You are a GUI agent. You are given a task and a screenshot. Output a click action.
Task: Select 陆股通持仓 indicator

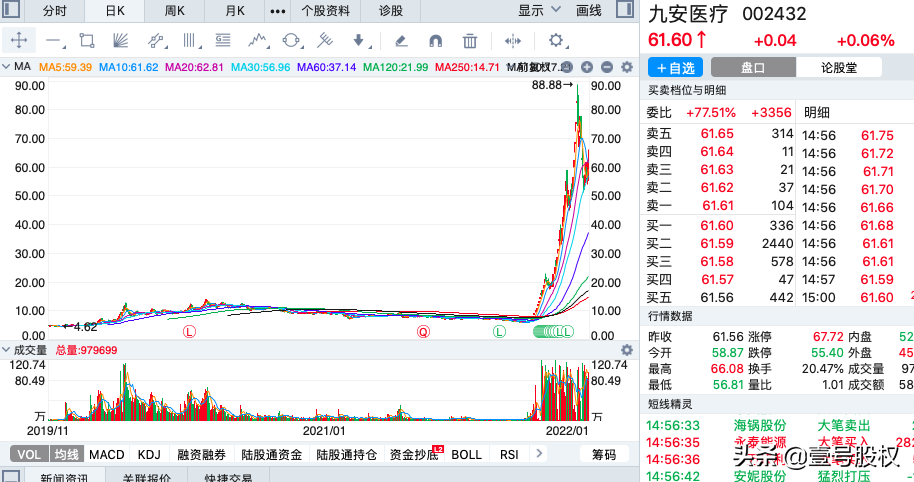pos(346,455)
